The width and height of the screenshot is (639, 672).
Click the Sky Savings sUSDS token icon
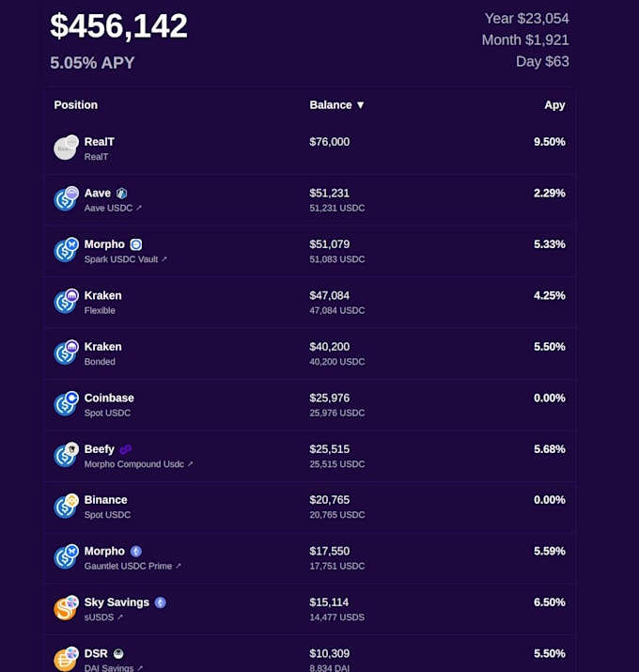65,608
